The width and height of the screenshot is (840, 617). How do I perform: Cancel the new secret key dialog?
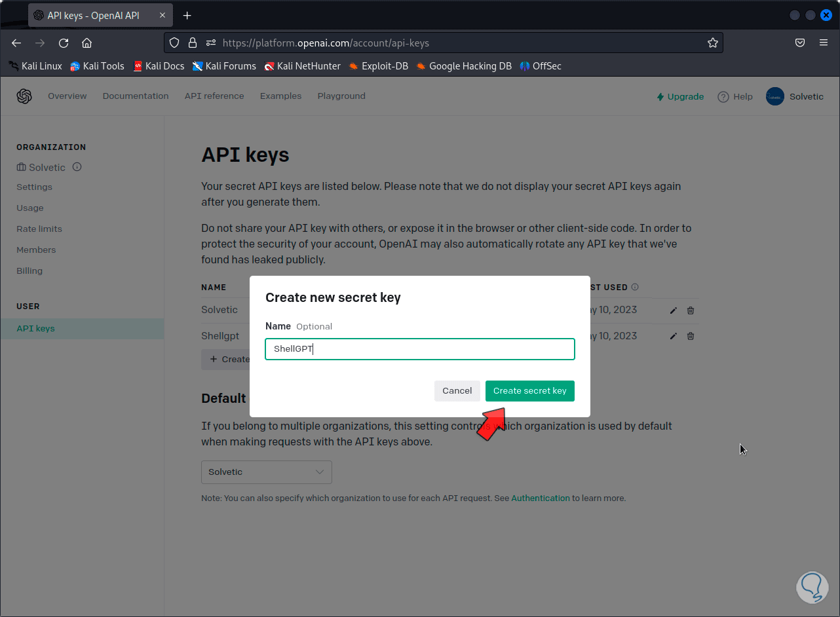tap(457, 391)
